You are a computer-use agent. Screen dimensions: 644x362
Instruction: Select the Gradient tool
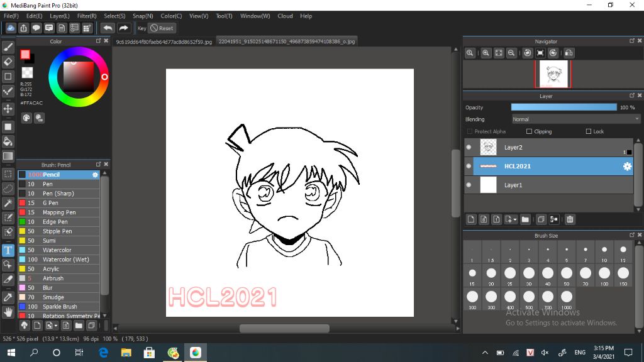pyautogui.click(x=8, y=156)
